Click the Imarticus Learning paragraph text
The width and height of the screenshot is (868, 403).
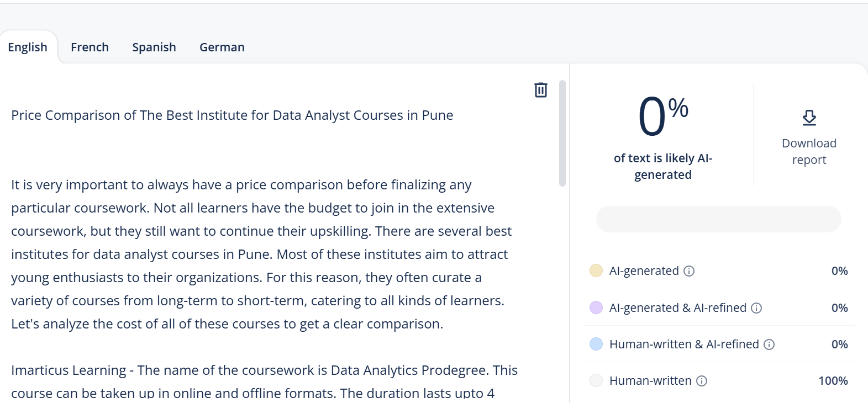tap(264, 381)
